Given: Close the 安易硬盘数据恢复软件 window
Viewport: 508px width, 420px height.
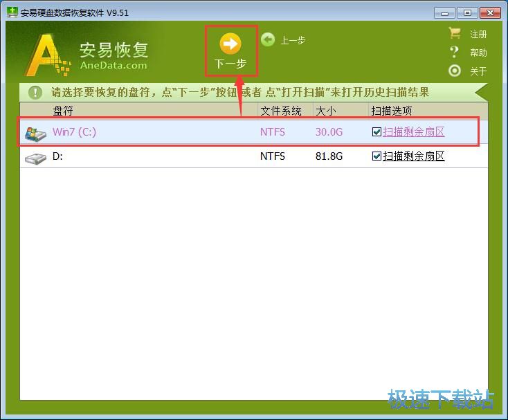Looking at the screenshot, I should coord(490,13).
